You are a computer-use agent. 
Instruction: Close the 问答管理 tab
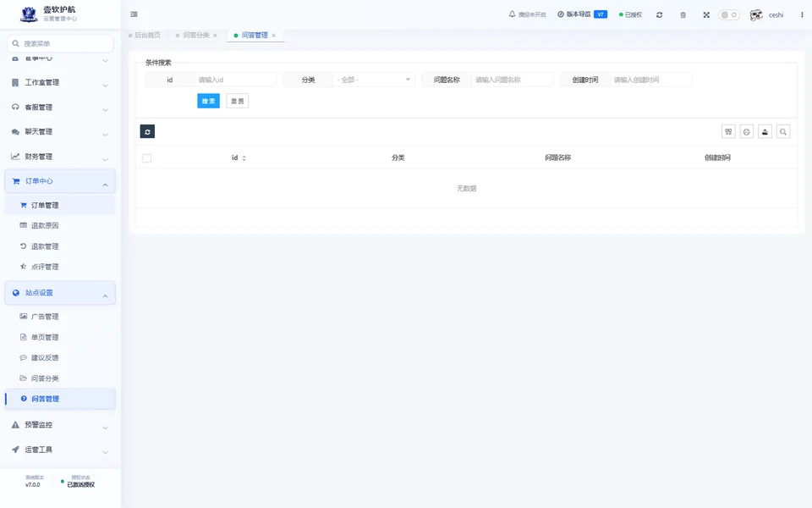[x=274, y=36]
